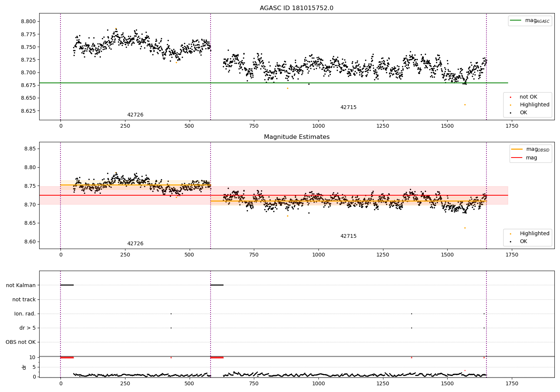Click the orange highlighted point in the dr plot
The height and width of the screenshot is (392, 560).
tap(465, 370)
